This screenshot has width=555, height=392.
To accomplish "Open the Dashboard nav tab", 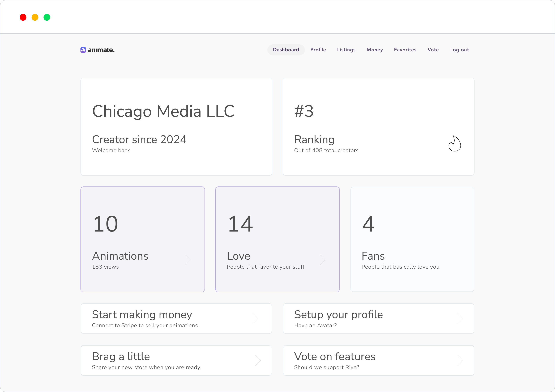I will click(x=286, y=50).
